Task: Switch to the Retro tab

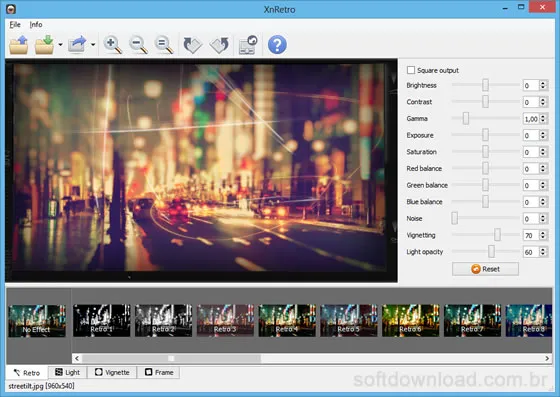Action: (27, 373)
